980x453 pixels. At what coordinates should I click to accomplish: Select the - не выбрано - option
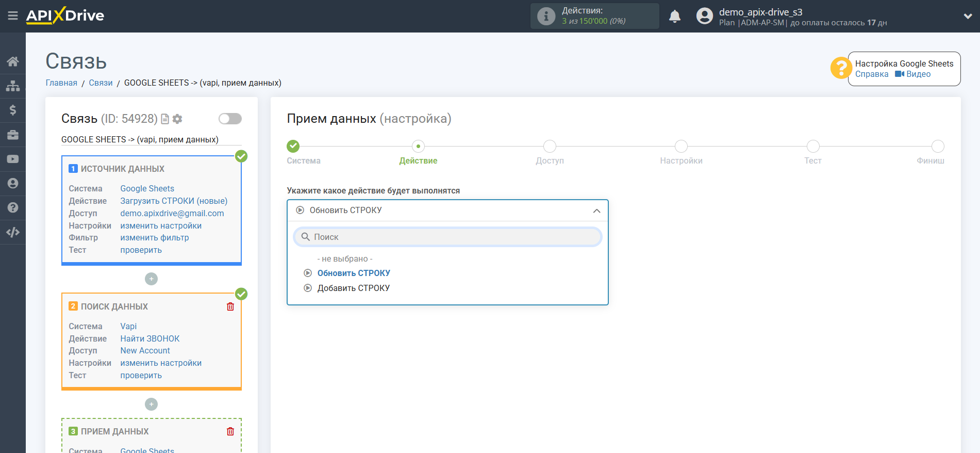click(x=345, y=259)
